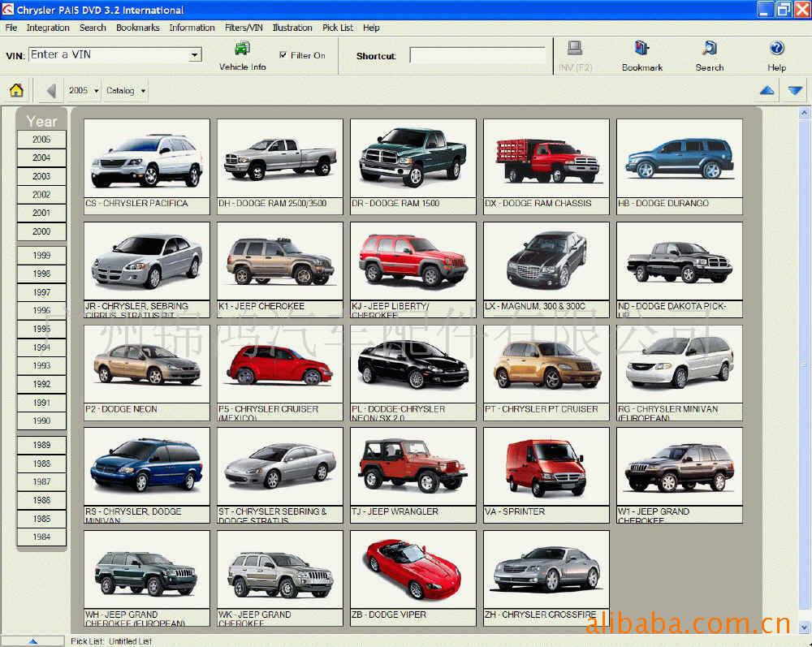Go back with the left arrow icon

point(50,91)
